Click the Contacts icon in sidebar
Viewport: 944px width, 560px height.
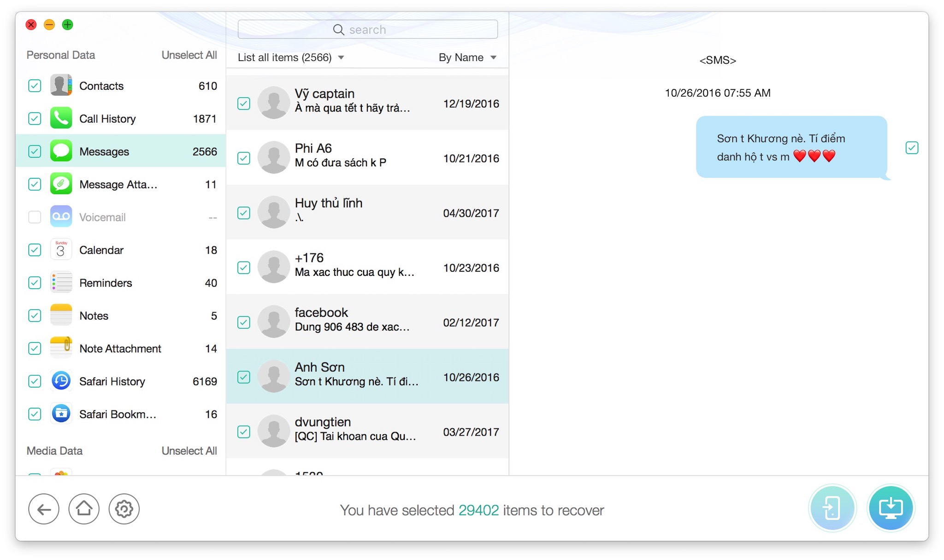pos(60,85)
